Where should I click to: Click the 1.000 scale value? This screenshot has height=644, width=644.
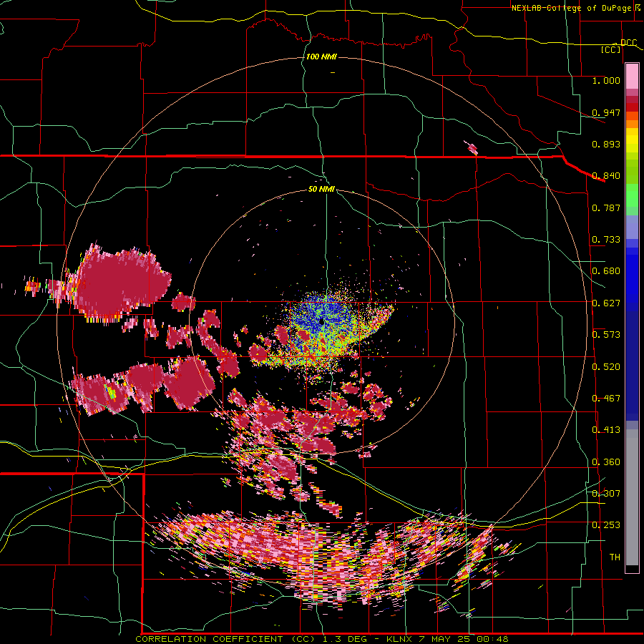tap(606, 80)
